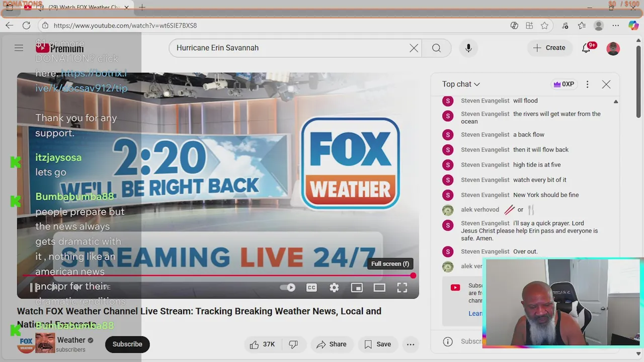The image size is (644, 362).
Task: Select the "watch every bit of it" message
Action: coord(540,180)
